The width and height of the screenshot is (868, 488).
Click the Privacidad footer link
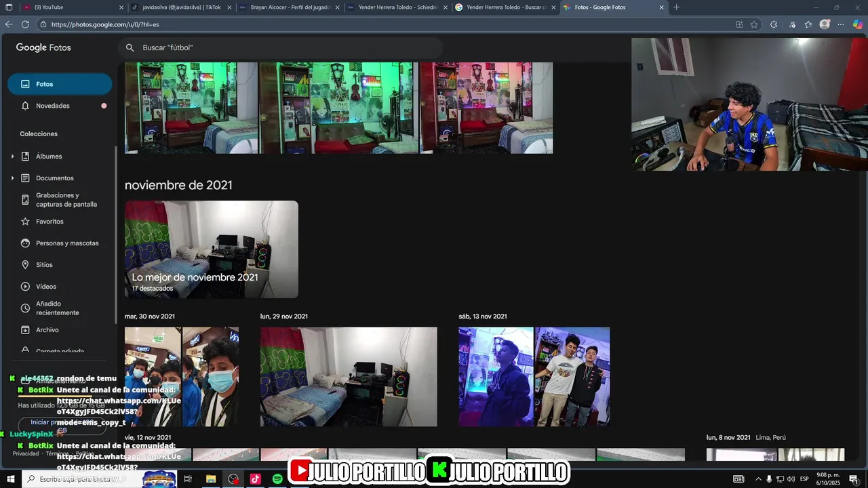pos(26,453)
